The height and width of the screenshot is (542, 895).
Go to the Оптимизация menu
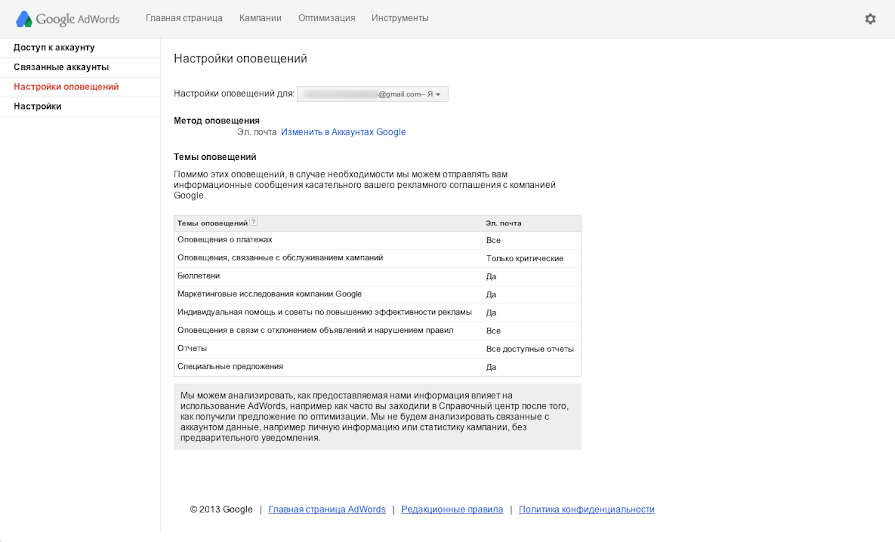pyautogui.click(x=326, y=19)
